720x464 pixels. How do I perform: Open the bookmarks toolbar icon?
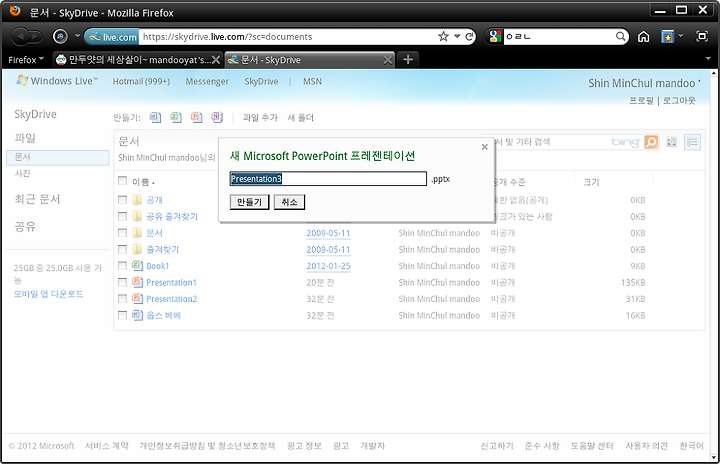[667, 36]
